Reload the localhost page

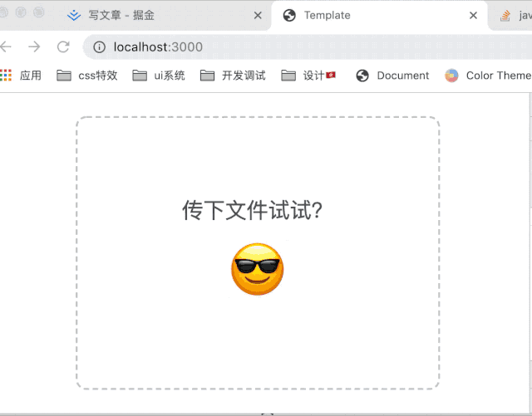pyautogui.click(x=63, y=46)
